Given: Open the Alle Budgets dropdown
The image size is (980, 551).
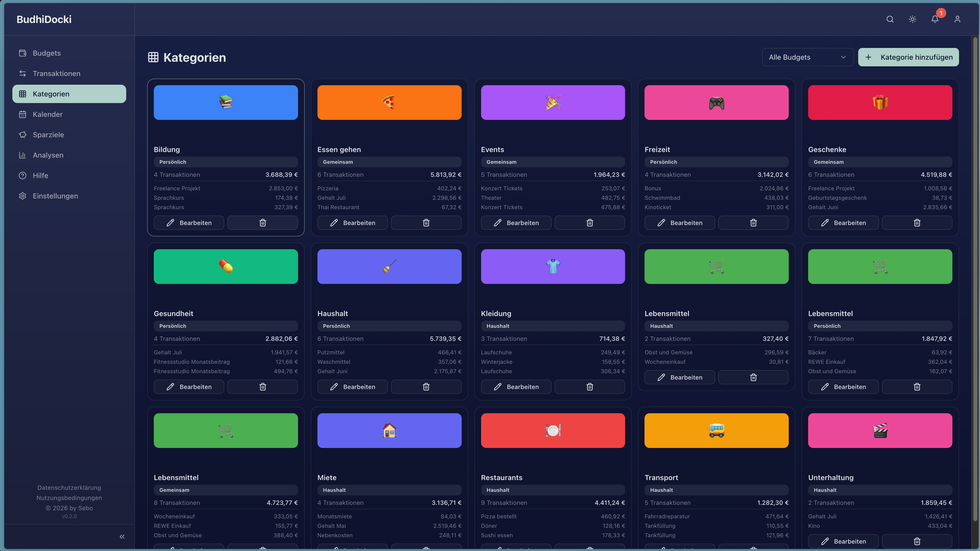Looking at the screenshot, I should point(808,57).
